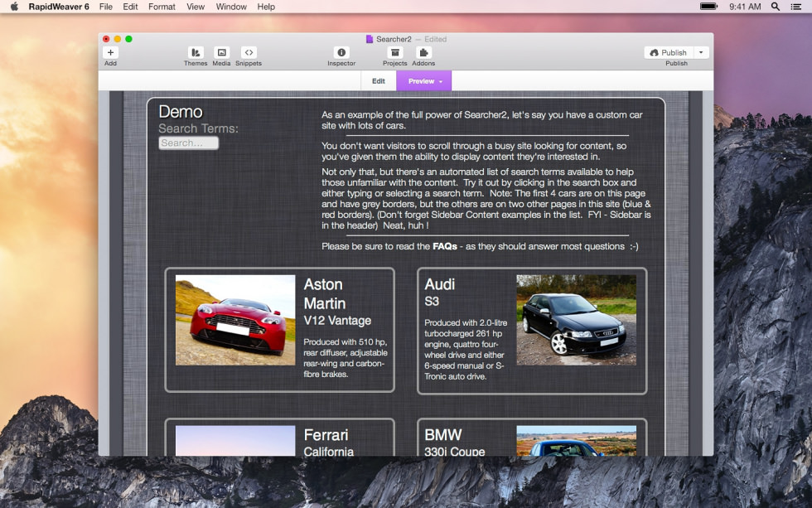Click the V12 Vantage subtitle

pyautogui.click(x=337, y=321)
